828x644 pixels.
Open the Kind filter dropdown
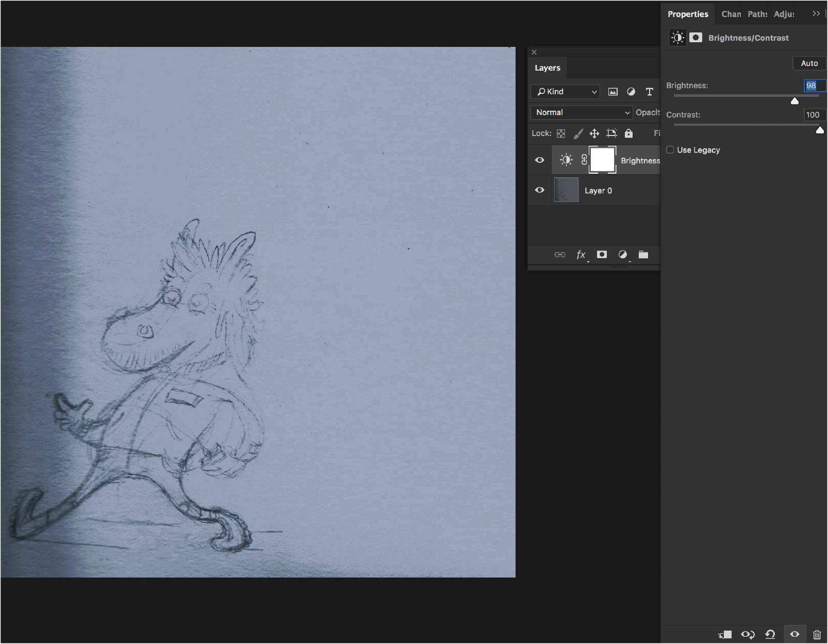point(565,92)
